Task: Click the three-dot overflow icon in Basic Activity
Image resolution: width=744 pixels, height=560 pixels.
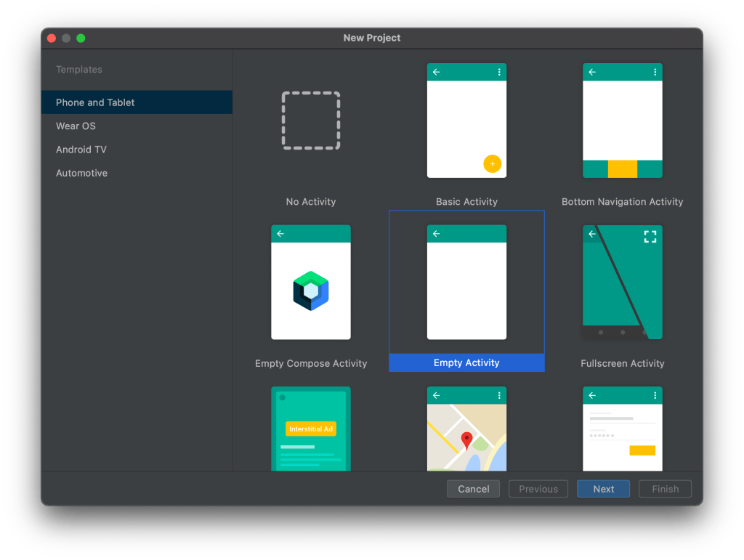Action: tap(499, 72)
